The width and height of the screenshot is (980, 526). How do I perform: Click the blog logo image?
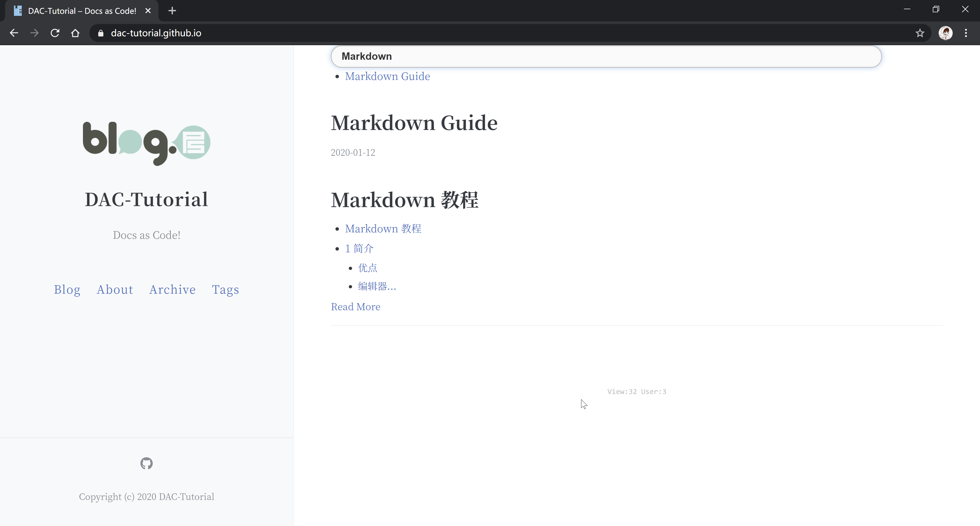coord(146,144)
